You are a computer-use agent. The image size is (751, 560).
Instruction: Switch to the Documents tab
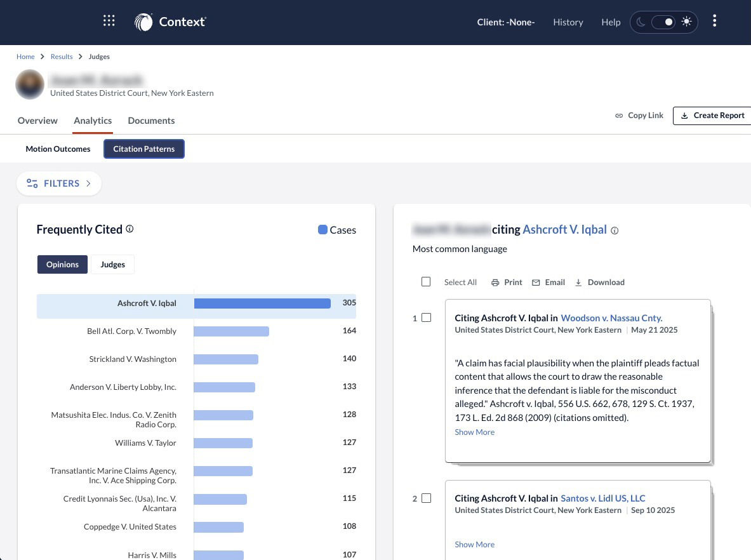click(x=151, y=121)
